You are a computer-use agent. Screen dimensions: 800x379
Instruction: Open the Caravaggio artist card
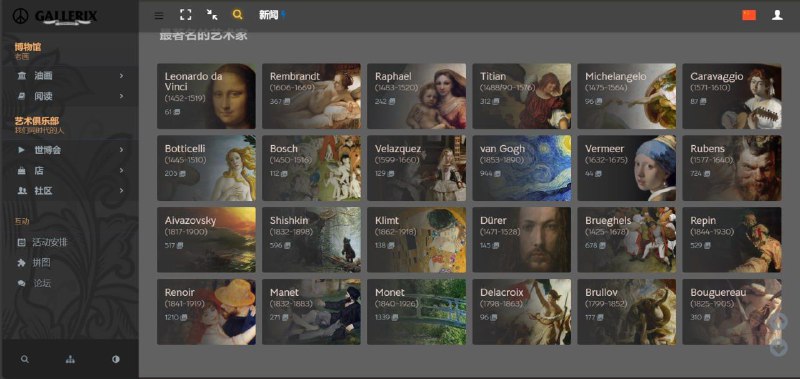(x=732, y=96)
